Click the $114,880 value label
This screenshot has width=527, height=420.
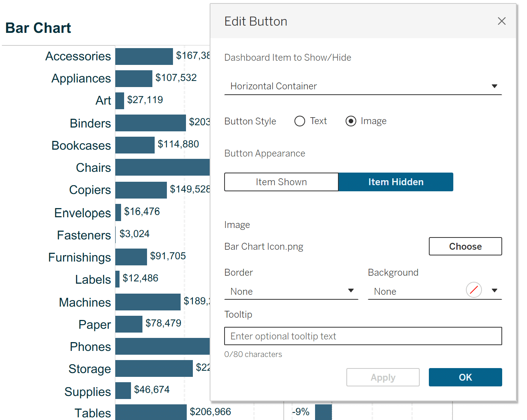pos(178,144)
